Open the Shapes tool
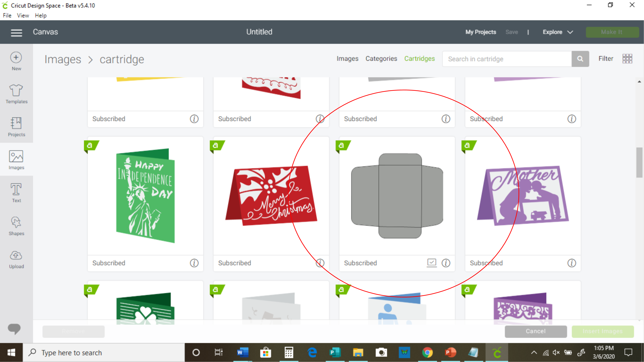 coord(16,226)
